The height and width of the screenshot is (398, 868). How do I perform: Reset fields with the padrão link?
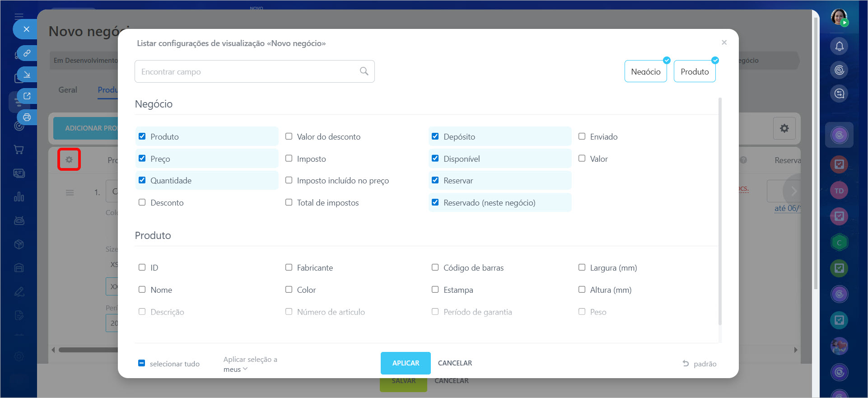pyautogui.click(x=700, y=364)
